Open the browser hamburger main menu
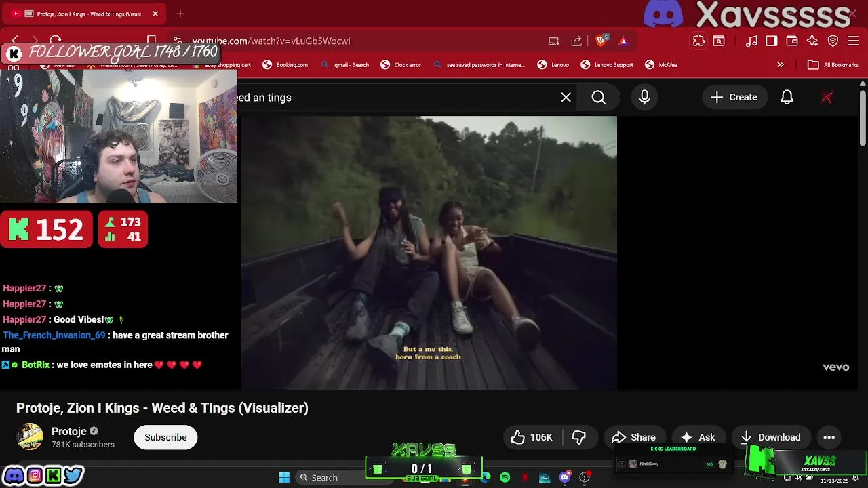Screen dimensions: 868x488 (x=853, y=41)
